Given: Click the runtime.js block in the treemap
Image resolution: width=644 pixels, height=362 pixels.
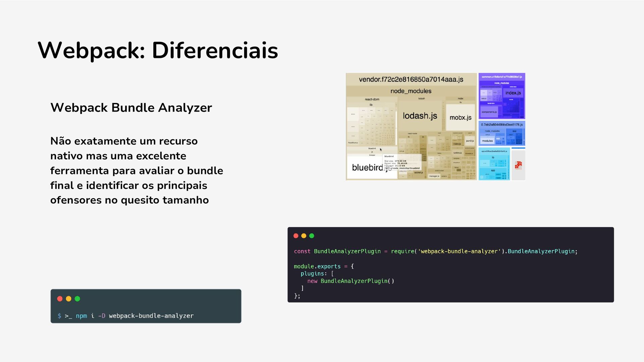Looking at the screenshot, I should (457, 153).
